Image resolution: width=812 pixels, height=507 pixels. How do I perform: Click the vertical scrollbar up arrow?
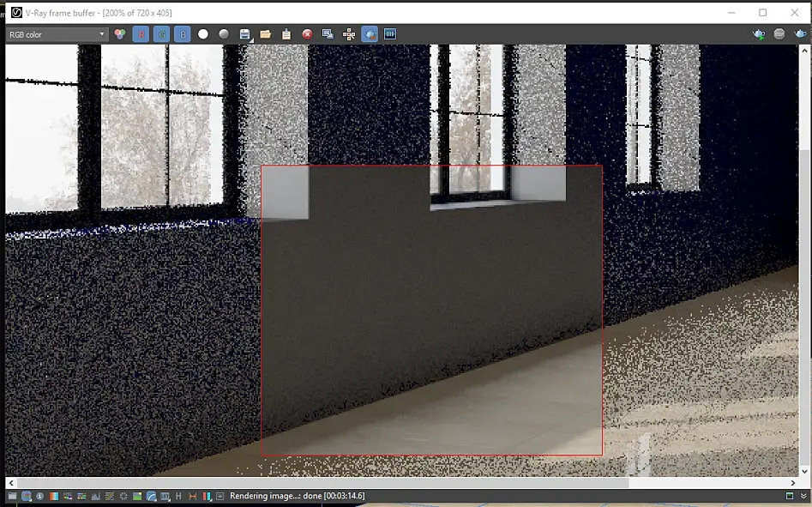coord(804,51)
